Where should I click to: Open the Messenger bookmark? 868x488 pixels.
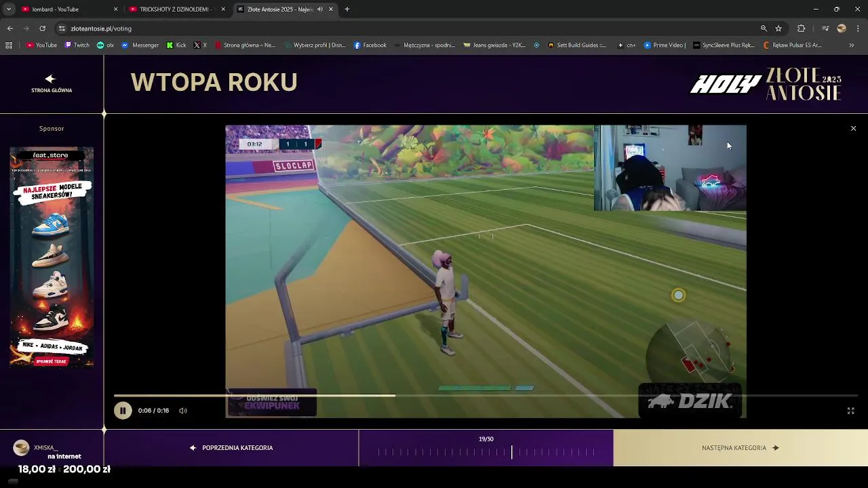click(x=140, y=45)
